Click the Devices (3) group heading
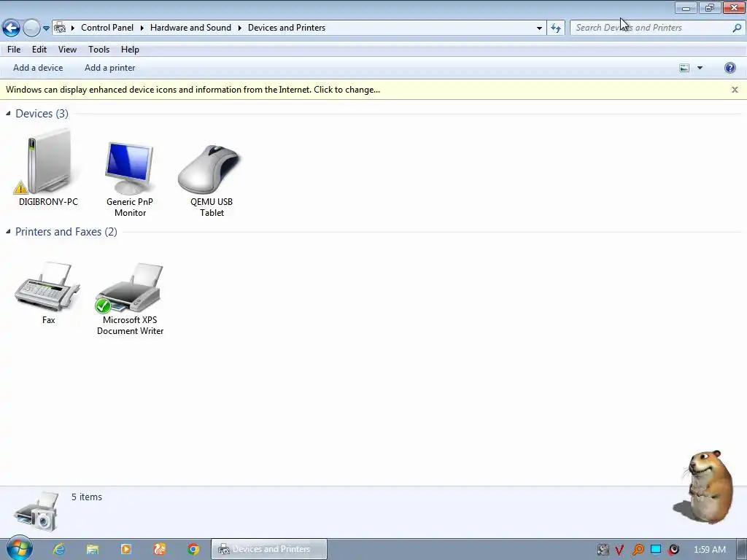747x560 pixels. click(x=42, y=113)
